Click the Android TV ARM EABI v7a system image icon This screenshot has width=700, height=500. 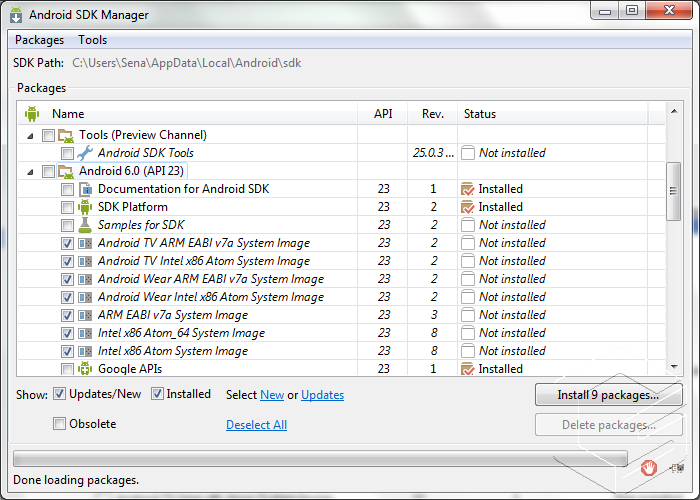85,243
